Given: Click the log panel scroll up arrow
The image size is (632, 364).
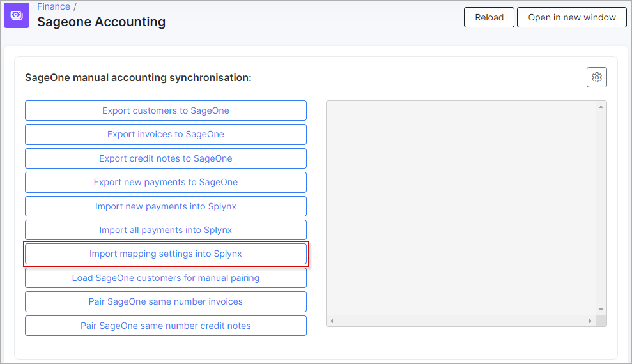Looking at the screenshot, I should [601, 107].
